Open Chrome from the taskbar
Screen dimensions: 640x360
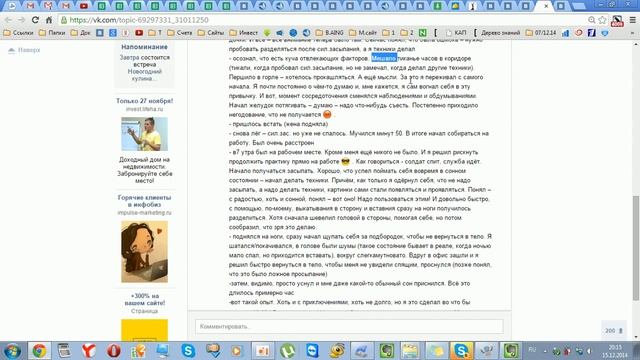39,351
